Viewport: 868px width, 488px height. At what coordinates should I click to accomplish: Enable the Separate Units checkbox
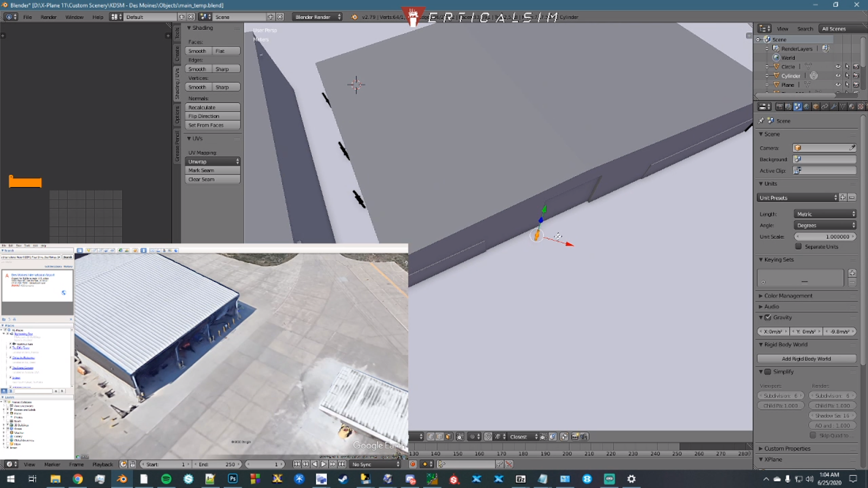click(x=799, y=247)
